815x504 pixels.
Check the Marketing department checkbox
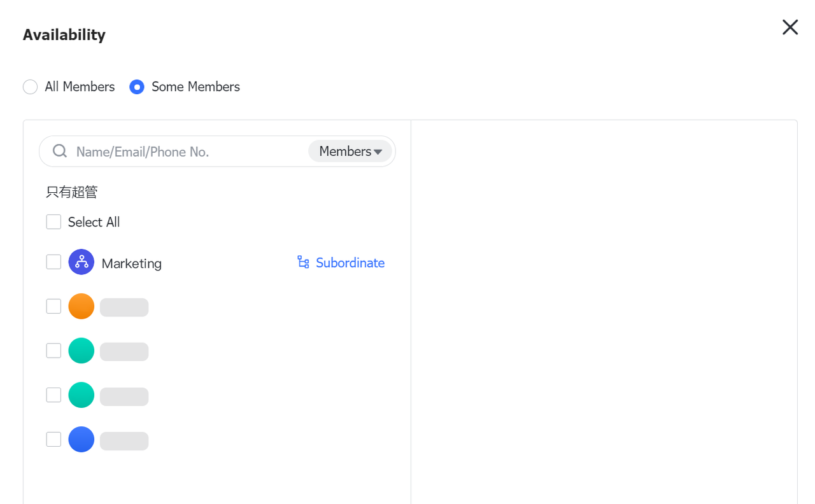53,262
